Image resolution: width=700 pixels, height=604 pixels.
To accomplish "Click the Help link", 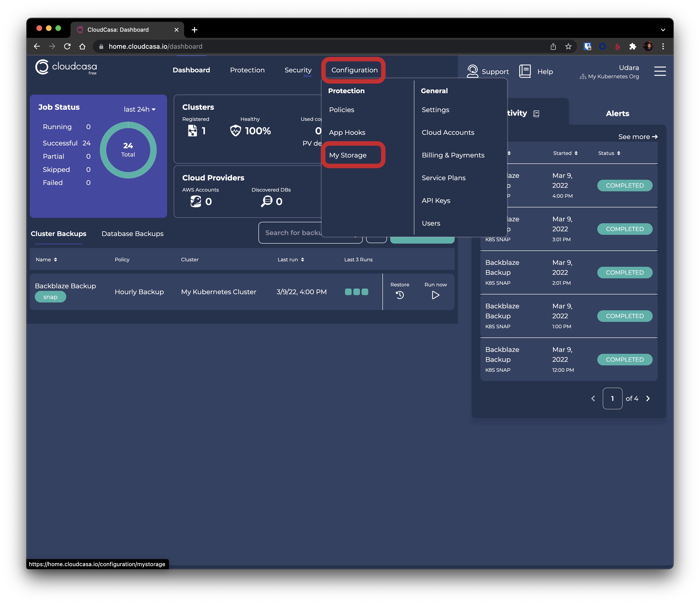I will pyautogui.click(x=545, y=72).
